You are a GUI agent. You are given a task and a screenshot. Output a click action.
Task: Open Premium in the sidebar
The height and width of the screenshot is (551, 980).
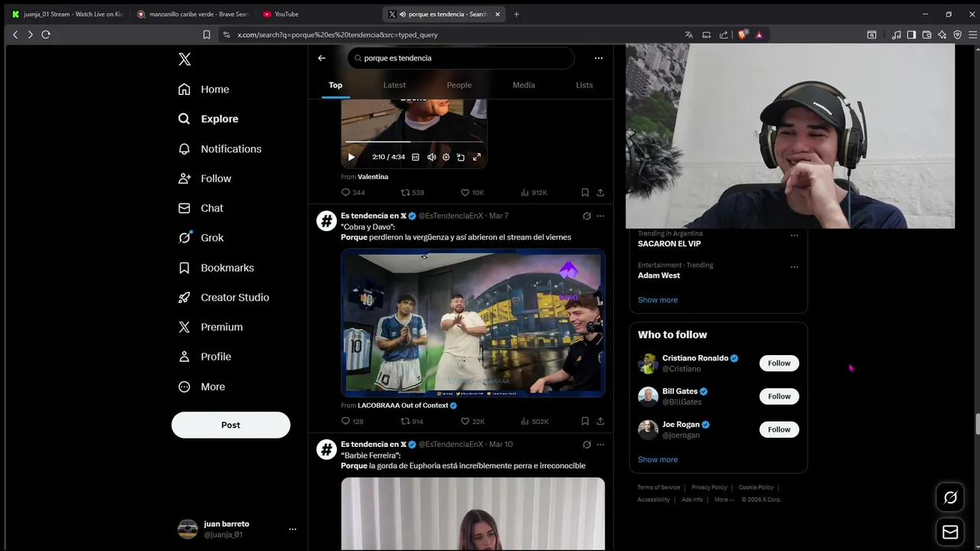(x=211, y=327)
